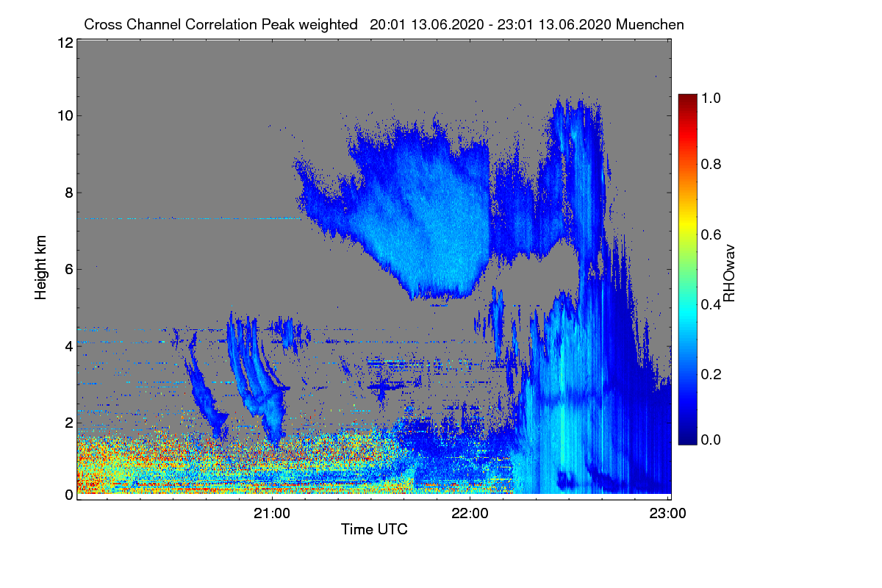Click the dark red top of the colorbar
This screenshot has height=588, width=882.
click(x=687, y=100)
